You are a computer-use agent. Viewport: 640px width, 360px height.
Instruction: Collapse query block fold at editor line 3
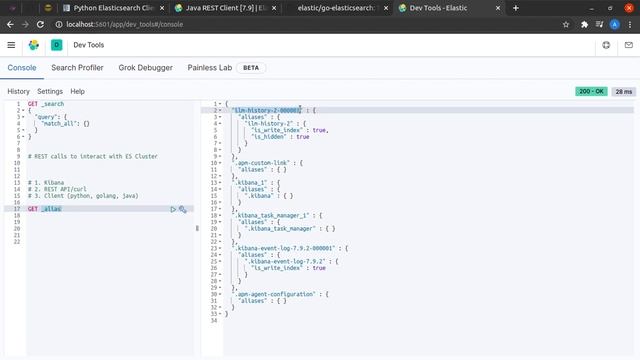coord(23,117)
